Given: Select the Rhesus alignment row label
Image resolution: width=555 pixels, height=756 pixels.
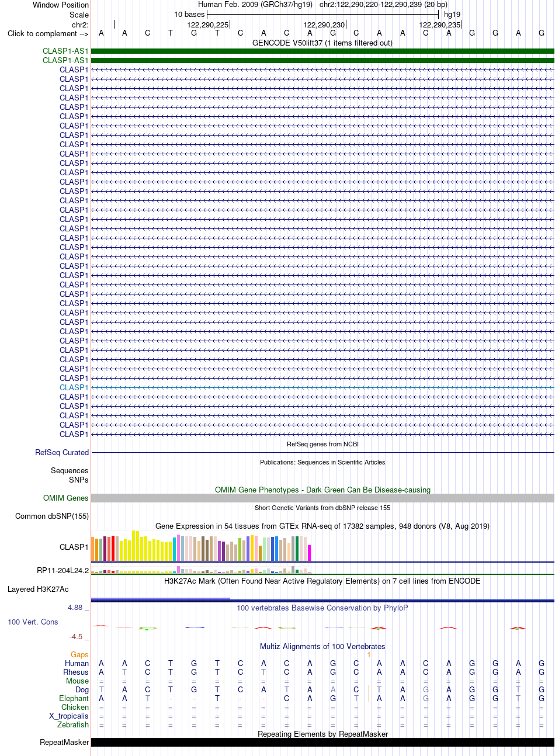Looking at the screenshot, I should click(x=76, y=672).
